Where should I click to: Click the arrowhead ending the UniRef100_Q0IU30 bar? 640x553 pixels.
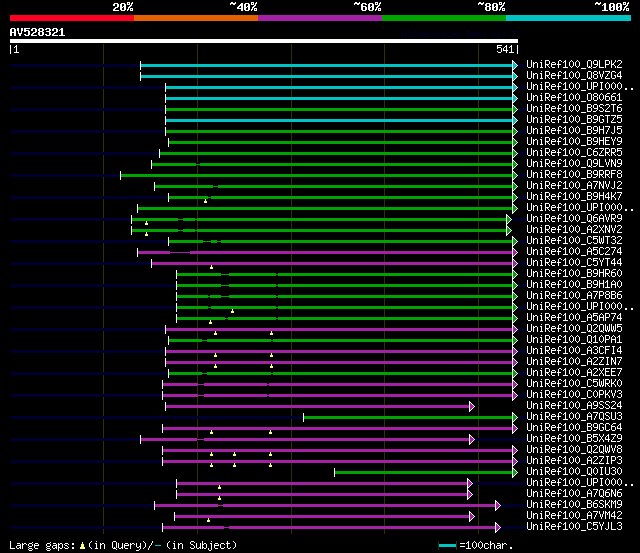(x=515, y=472)
